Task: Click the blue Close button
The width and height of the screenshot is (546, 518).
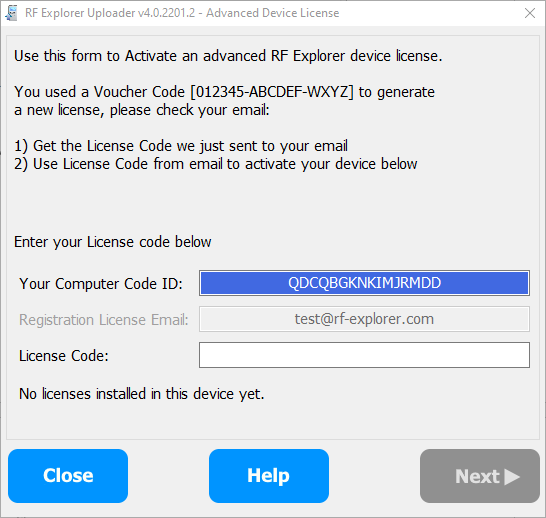Action: pos(68,476)
